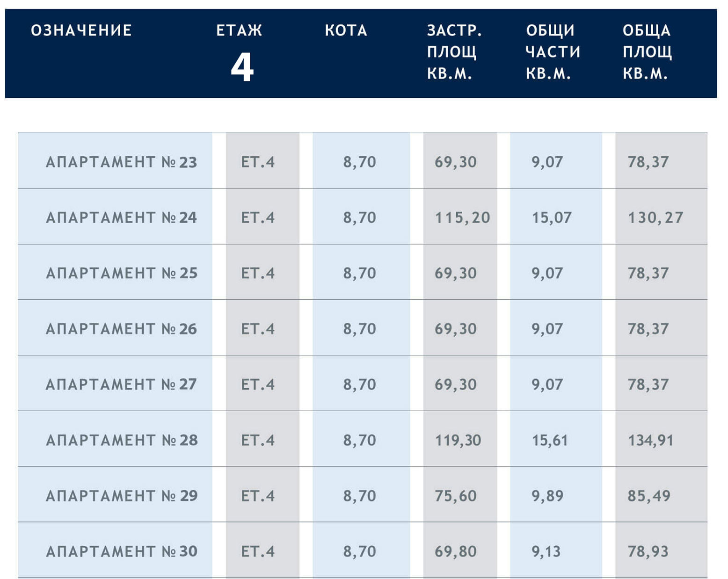The height and width of the screenshot is (579, 728).
Task: Click the ОБЩА ПЛОЩ КВ.М. header
Action: [x=647, y=51]
